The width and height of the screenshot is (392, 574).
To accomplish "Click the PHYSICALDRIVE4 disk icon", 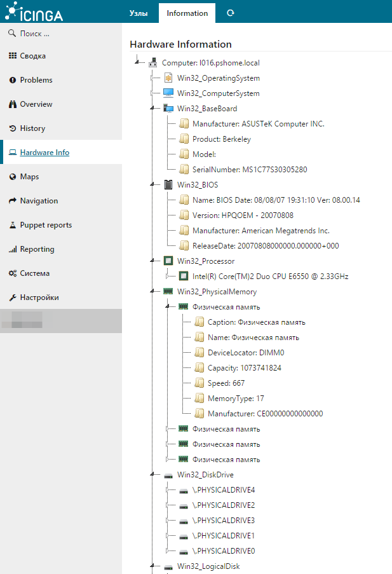I will [x=184, y=490].
